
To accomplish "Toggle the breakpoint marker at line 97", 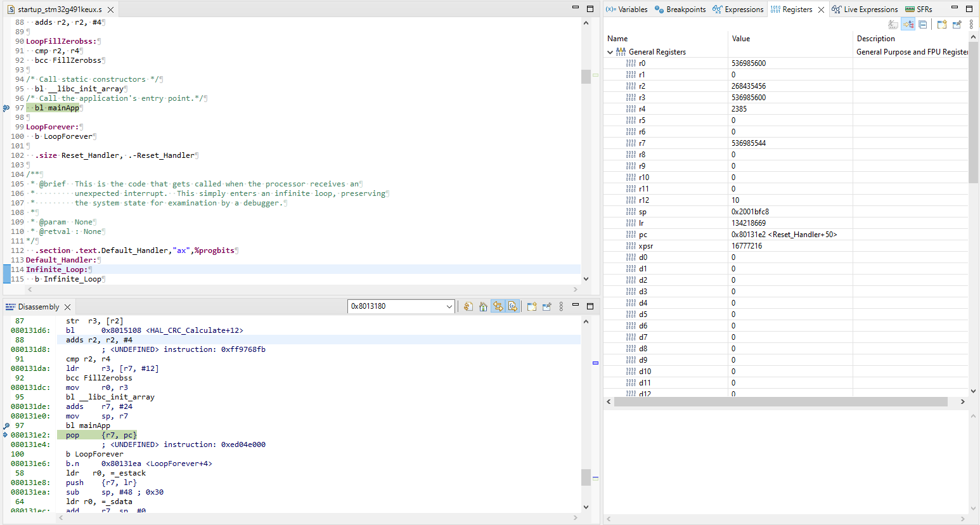I will (x=6, y=108).
